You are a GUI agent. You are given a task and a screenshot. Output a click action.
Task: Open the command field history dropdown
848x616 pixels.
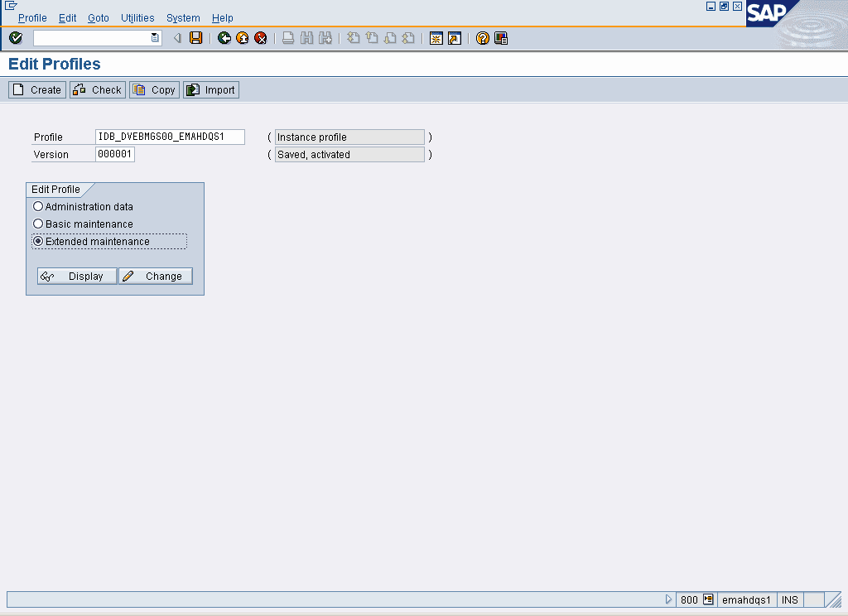pos(155,38)
